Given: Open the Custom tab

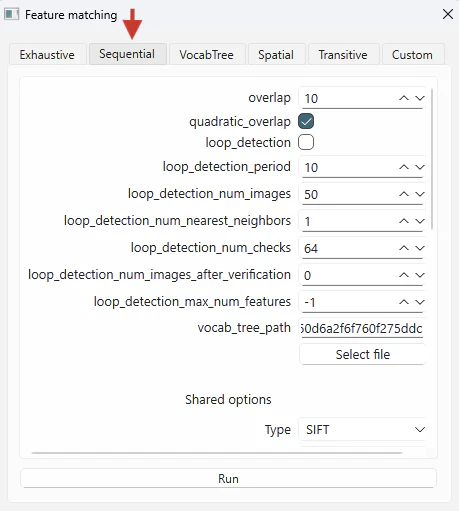Looking at the screenshot, I should point(413,54).
